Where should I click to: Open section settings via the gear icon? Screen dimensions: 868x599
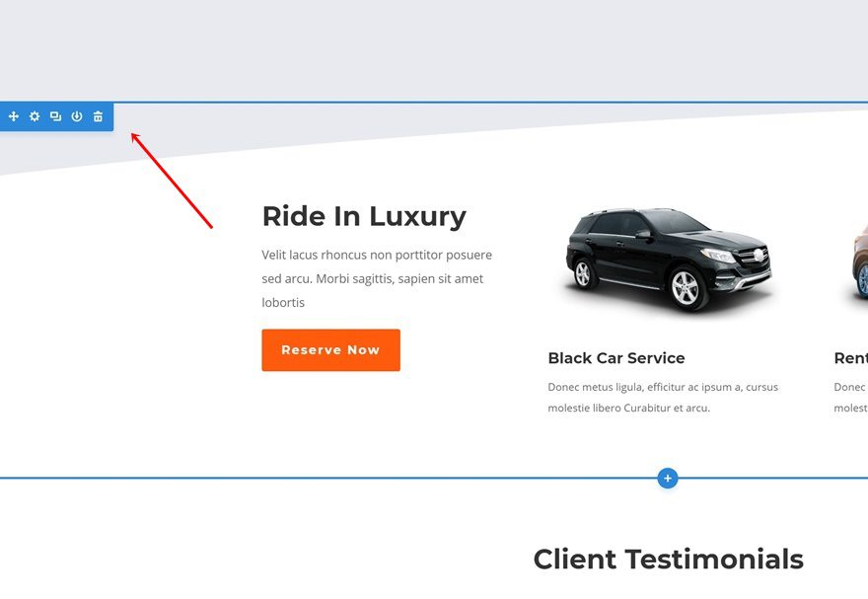pos(35,116)
